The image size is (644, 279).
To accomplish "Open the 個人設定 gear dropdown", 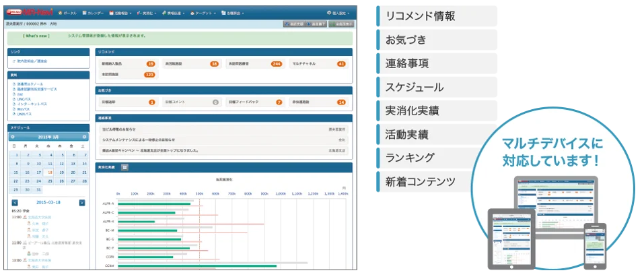I will tap(338, 13).
